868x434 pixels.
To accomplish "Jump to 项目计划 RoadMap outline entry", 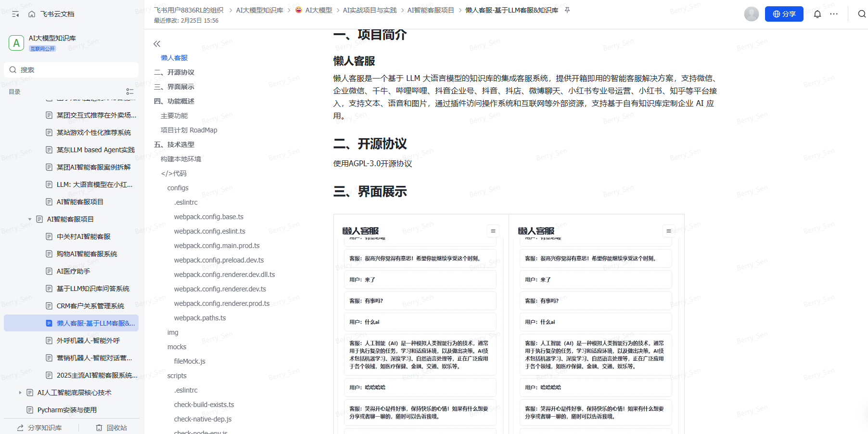I will point(189,130).
